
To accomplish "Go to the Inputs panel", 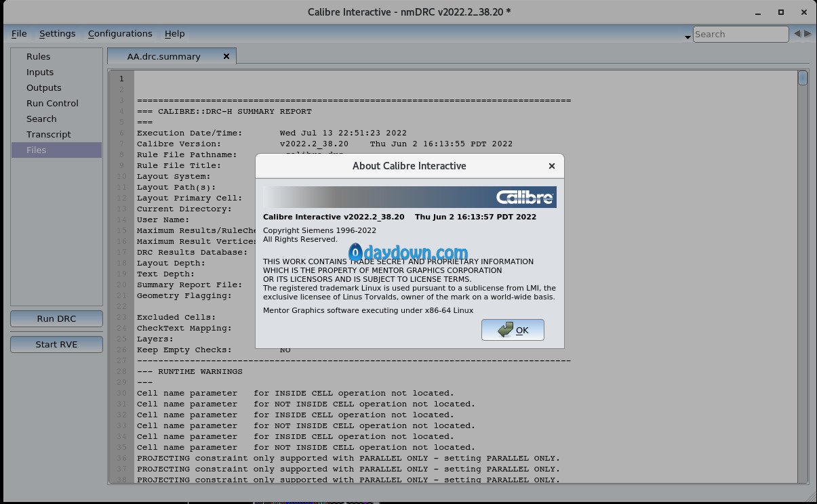I will pyautogui.click(x=40, y=72).
